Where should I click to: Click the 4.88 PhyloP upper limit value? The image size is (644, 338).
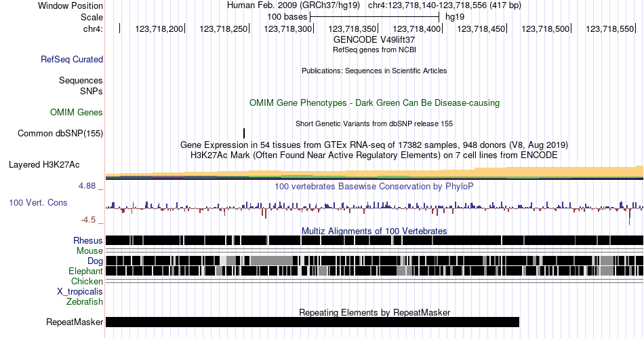[87, 186]
